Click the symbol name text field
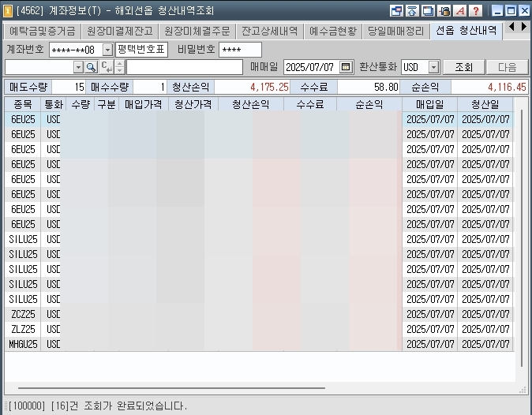 (185, 67)
